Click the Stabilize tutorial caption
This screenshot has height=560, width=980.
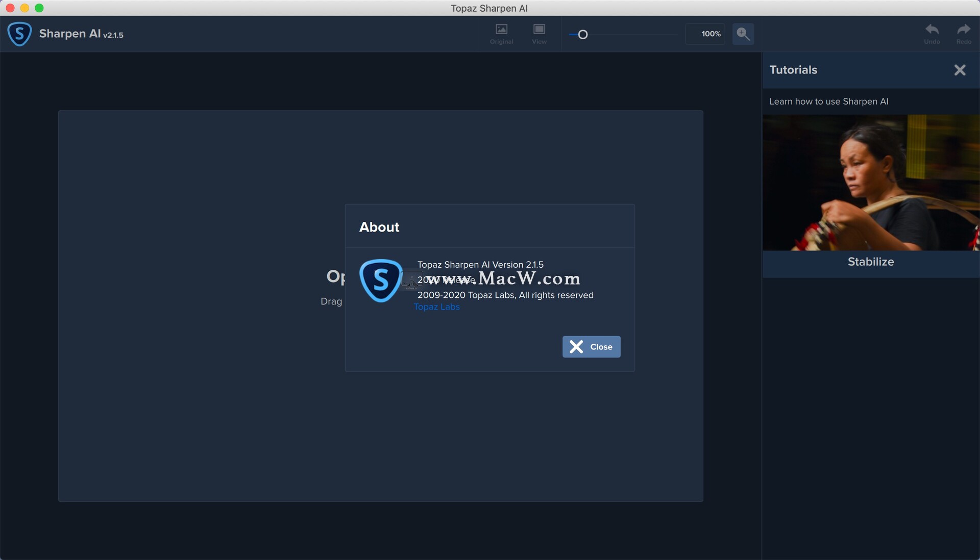coord(871,262)
